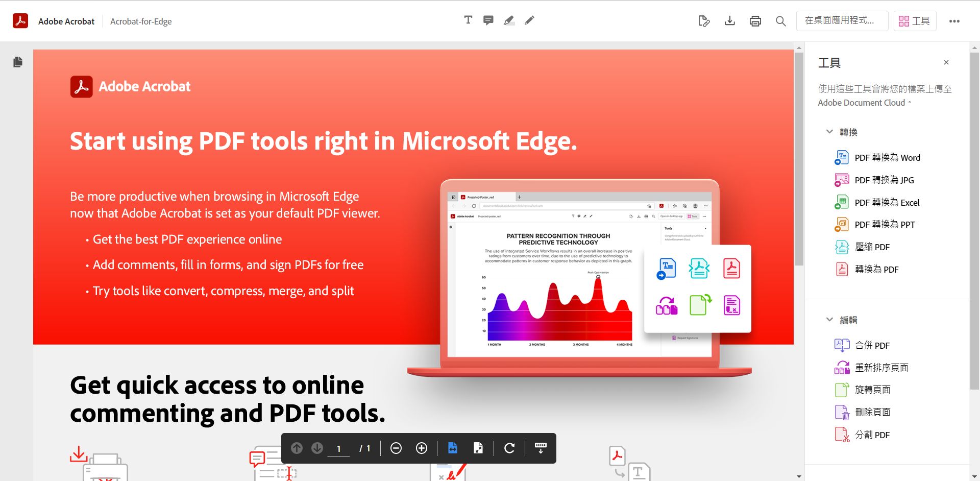Click the Acrobat-for-Edge file name
The width and height of the screenshot is (980, 481).
tap(141, 21)
